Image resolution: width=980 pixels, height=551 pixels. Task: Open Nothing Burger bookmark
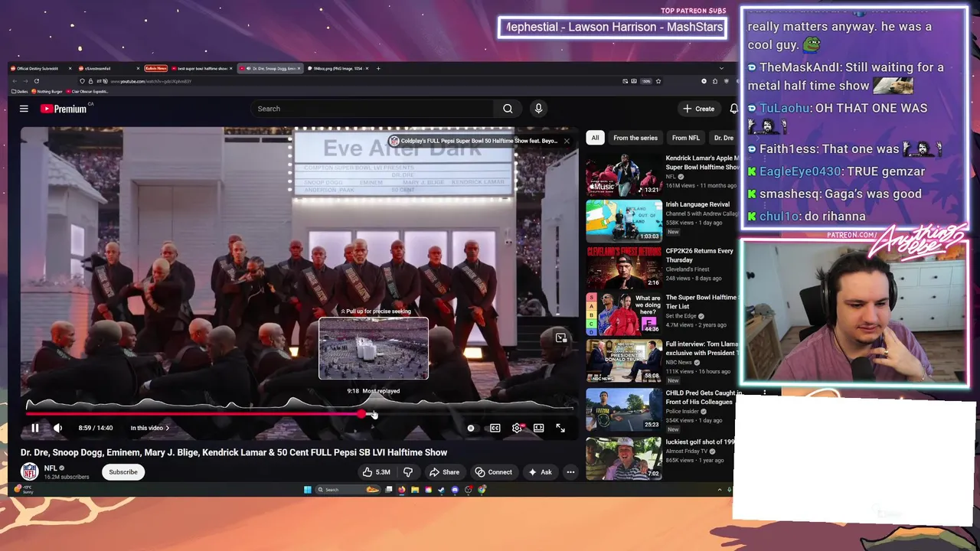tap(48, 92)
